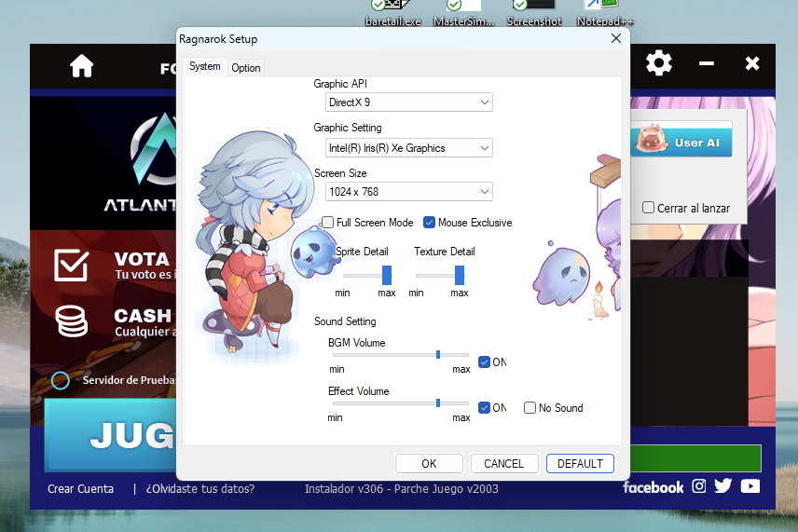Select Servidor de Prueba radio button
This screenshot has width=798, height=532.
pyautogui.click(x=60, y=380)
